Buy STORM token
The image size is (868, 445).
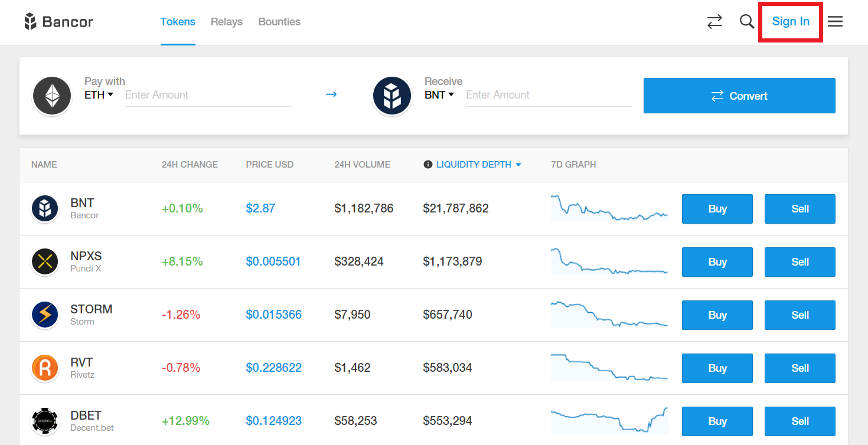(x=717, y=315)
